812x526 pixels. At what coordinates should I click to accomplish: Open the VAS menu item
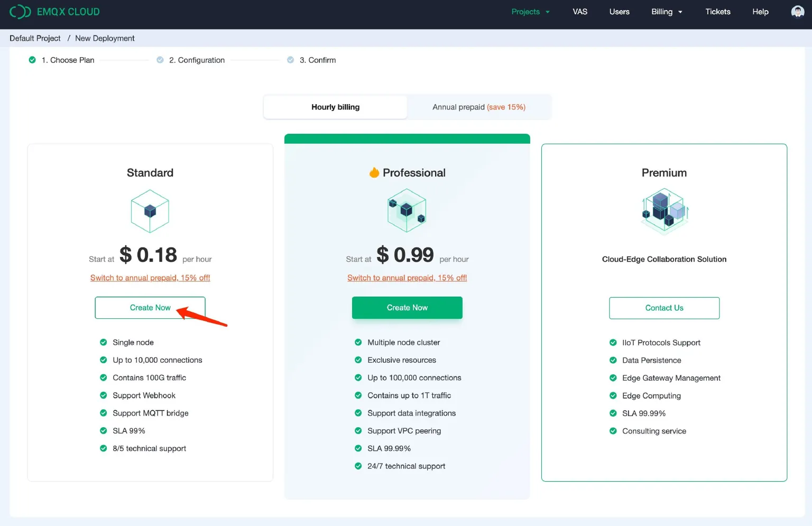[580, 12]
